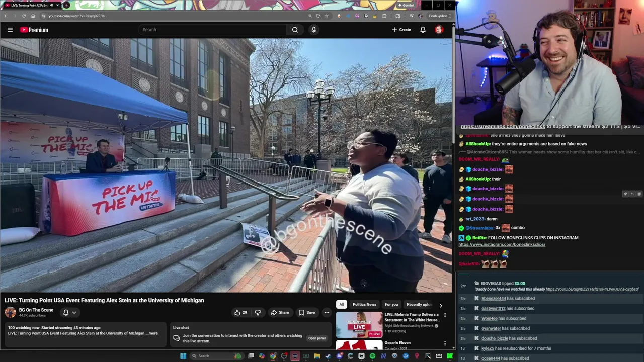Select the All recommendations chip
Image resolution: width=644 pixels, height=362 pixels.
tap(341, 304)
